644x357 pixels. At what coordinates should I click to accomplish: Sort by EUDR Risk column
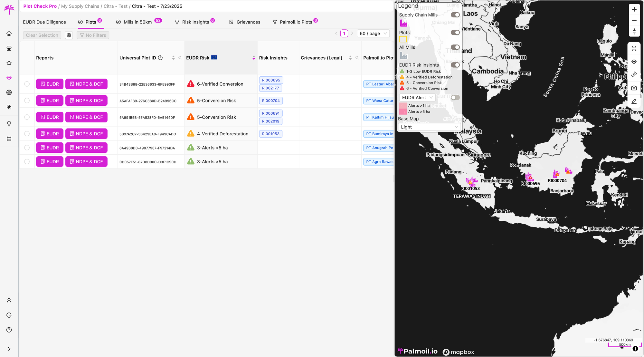pyautogui.click(x=254, y=58)
